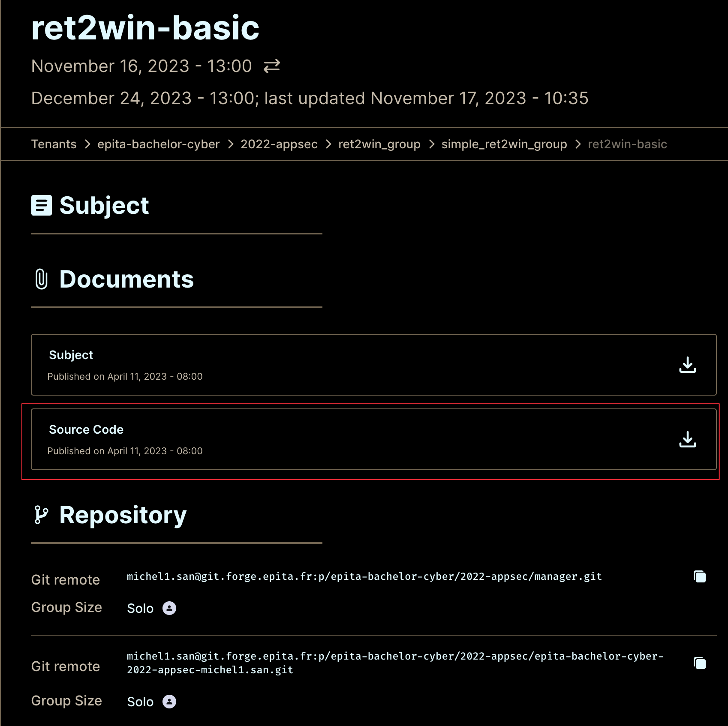Download the Source Code document

click(x=687, y=439)
